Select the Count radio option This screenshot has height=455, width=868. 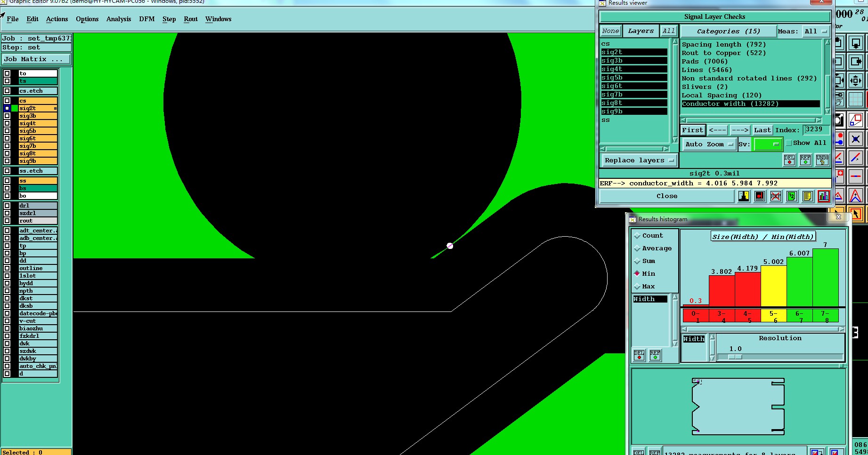[x=637, y=236]
